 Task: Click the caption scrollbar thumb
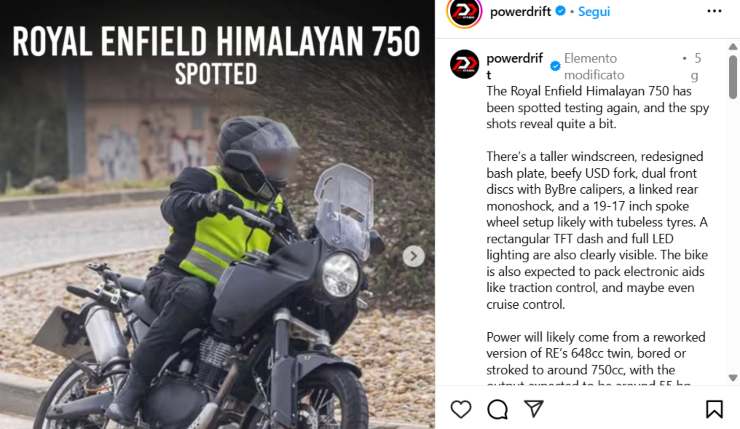click(x=732, y=77)
